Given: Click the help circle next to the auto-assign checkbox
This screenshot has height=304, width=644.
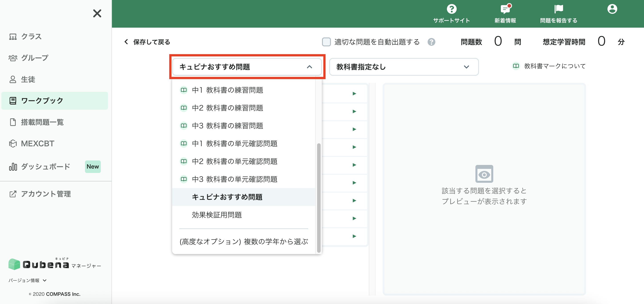Looking at the screenshot, I should click(432, 42).
